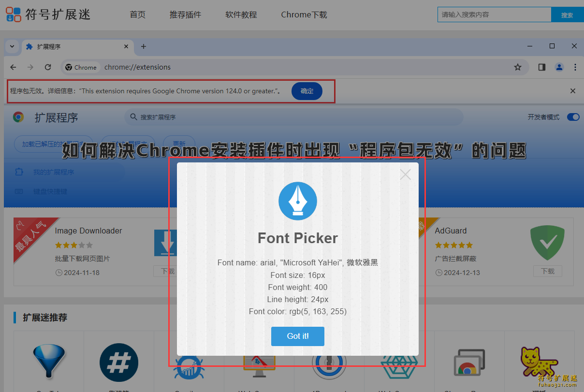
Task: Open the Chrome windows extension icon
Action: pyautogui.click(x=469, y=363)
